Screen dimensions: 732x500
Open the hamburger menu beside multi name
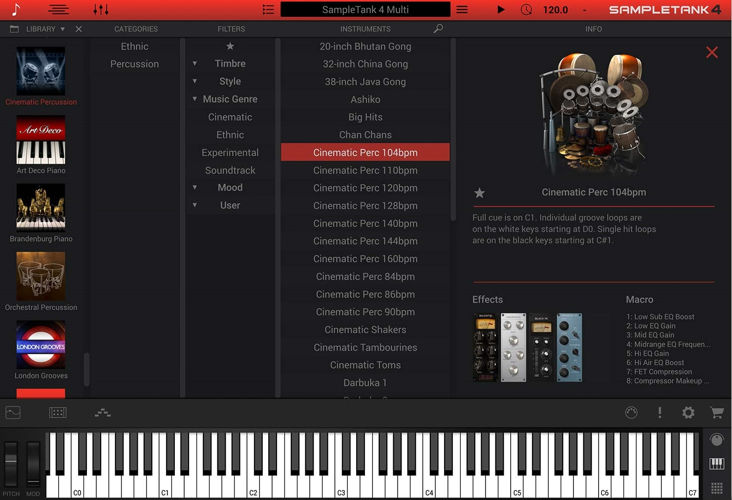pos(462,10)
